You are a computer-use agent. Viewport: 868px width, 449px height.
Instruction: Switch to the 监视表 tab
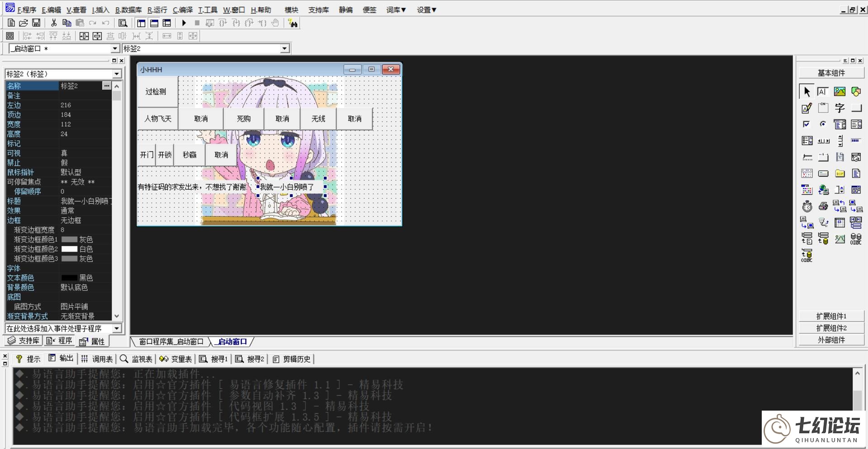(x=136, y=359)
